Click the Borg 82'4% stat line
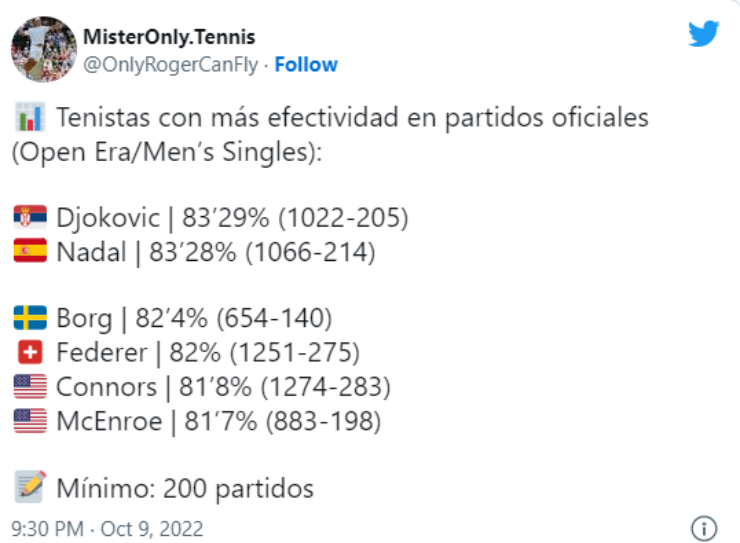 (194, 319)
